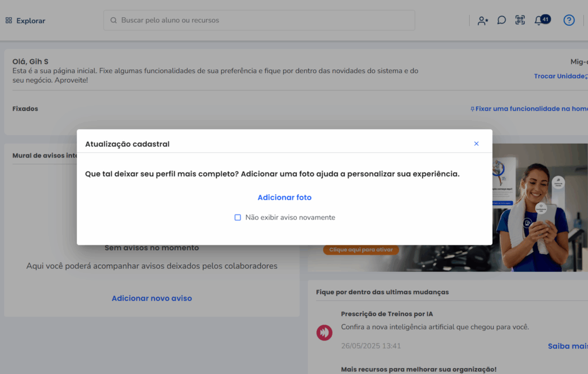
Task: Open the 'Explorar' menu label
Action: 30,21
